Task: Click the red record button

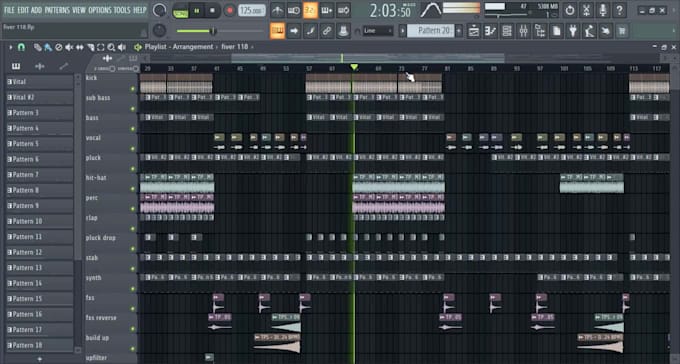Action: point(229,11)
